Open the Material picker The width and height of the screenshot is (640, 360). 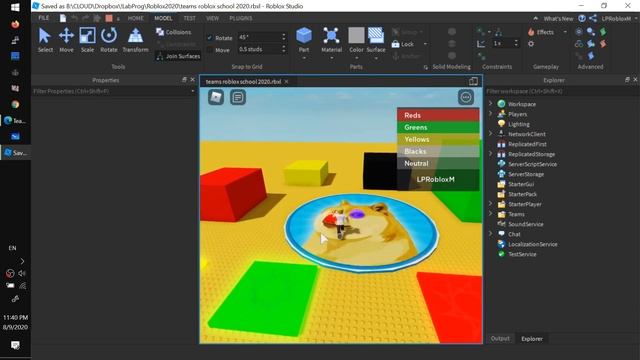[x=331, y=40]
